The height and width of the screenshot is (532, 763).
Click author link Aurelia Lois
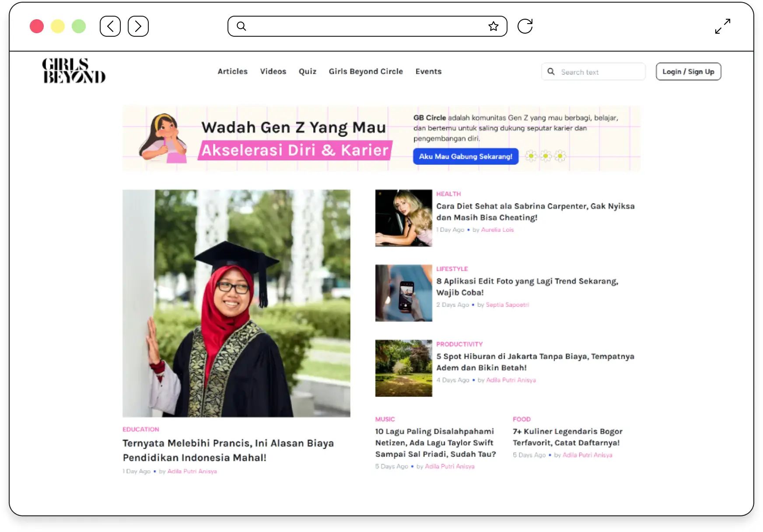click(x=497, y=230)
